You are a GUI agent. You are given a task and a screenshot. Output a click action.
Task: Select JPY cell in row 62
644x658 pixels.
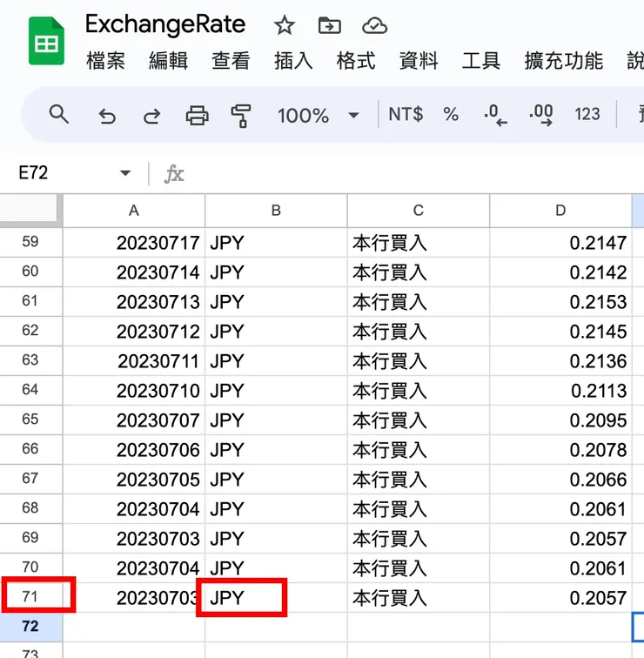point(276,332)
